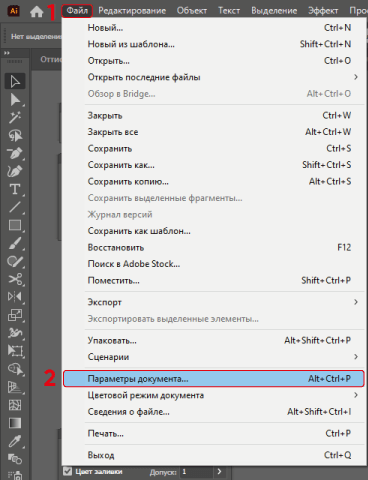Open the Эффект menu

coord(323,11)
